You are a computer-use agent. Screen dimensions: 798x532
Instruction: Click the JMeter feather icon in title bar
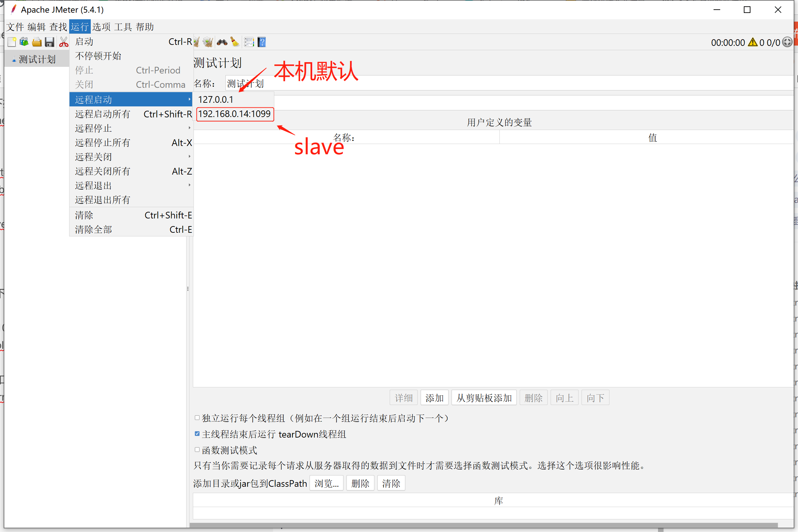click(14, 10)
